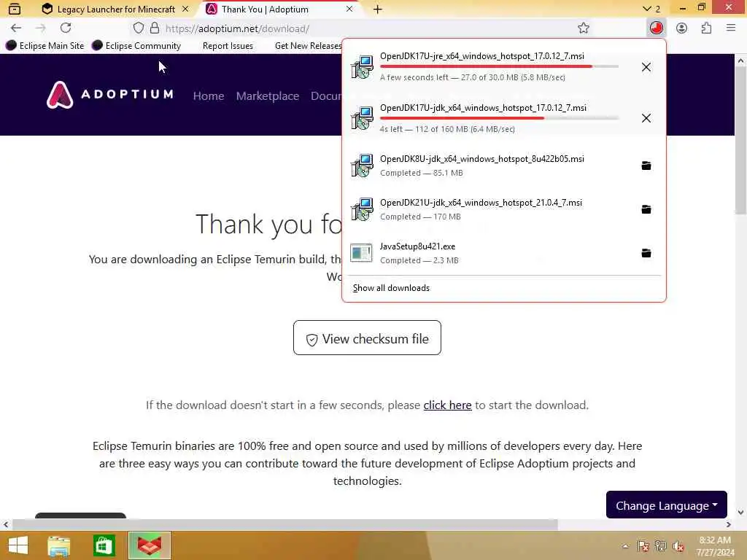Open the tracking protection shield icon
Screen dimensions: 747x560
pyautogui.click(x=138, y=28)
